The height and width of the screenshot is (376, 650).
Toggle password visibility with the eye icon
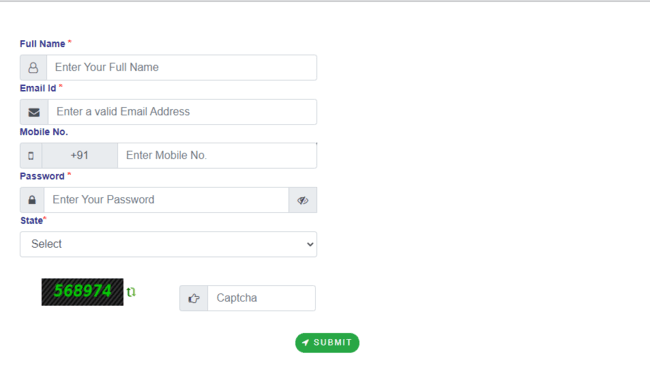303,201
